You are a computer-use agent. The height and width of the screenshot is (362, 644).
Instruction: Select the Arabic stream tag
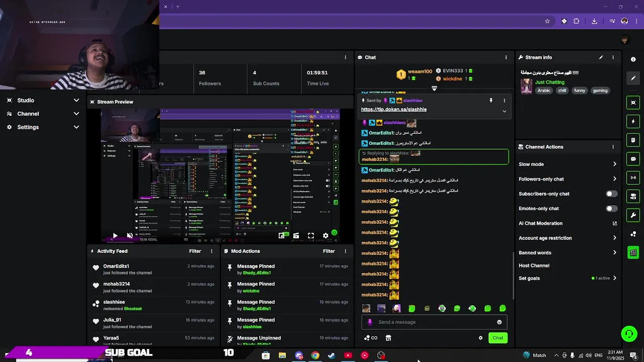[x=544, y=90]
